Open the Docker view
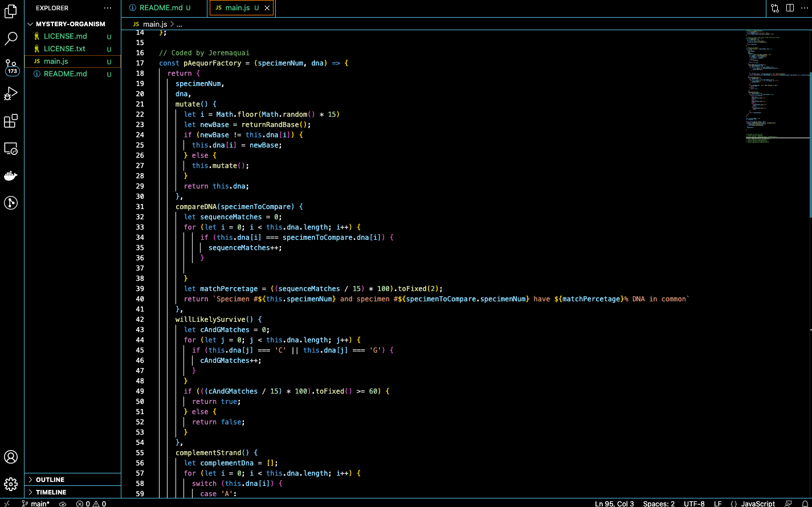This screenshot has height=507, width=812. (x=11, y=175)
